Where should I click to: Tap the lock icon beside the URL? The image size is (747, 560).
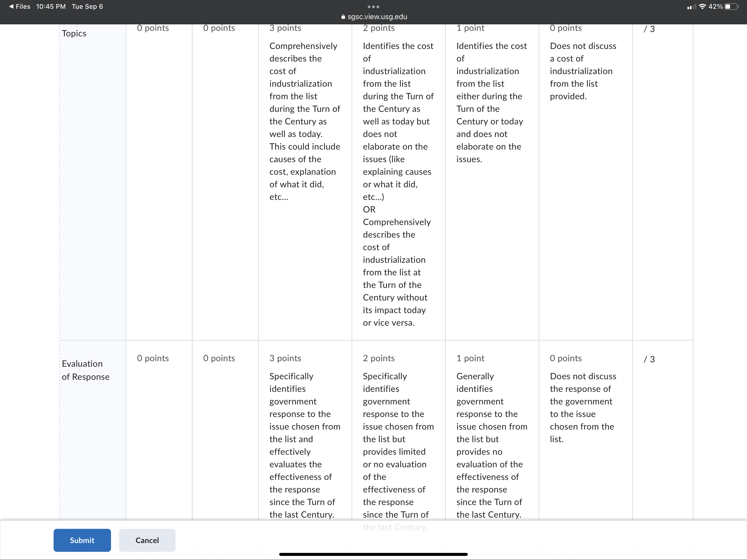(x=343, y=17)
